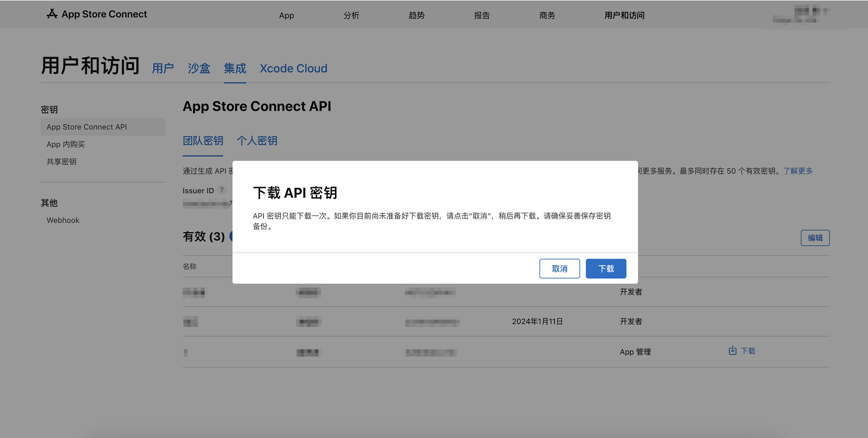The height and width of the screenshot is (438, 868).
Task: Select the 集成 tab
Action: click(235, 68)
